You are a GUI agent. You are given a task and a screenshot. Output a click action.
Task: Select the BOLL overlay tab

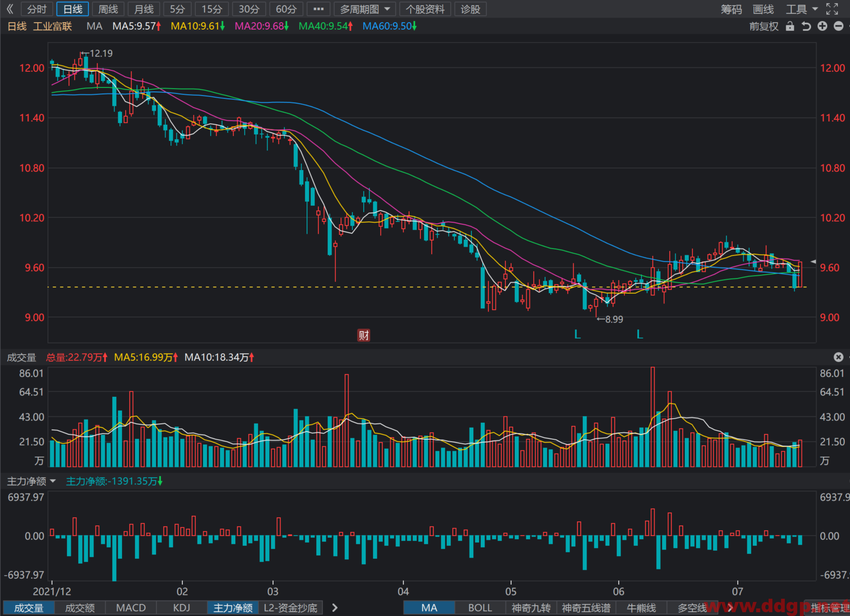(480, 608)
